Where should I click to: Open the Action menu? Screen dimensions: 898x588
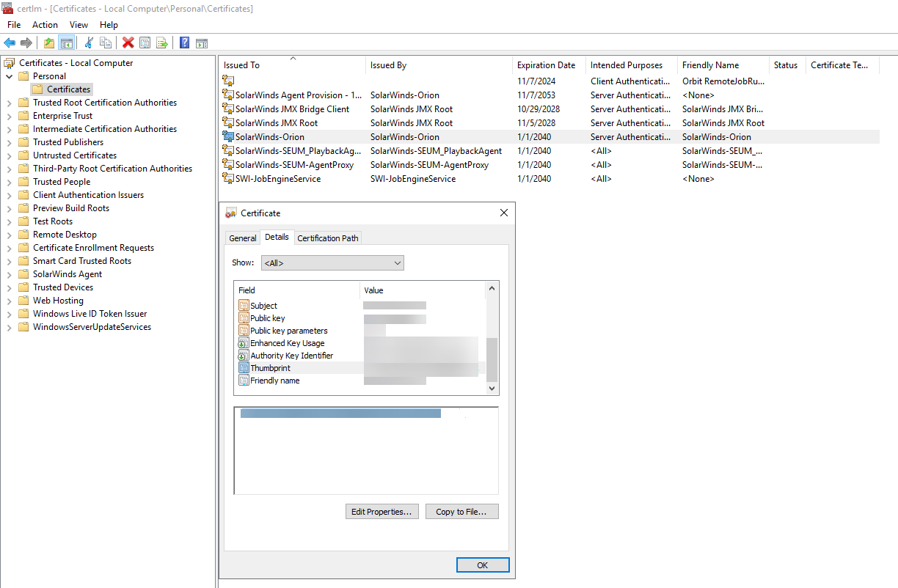point(45,24)
